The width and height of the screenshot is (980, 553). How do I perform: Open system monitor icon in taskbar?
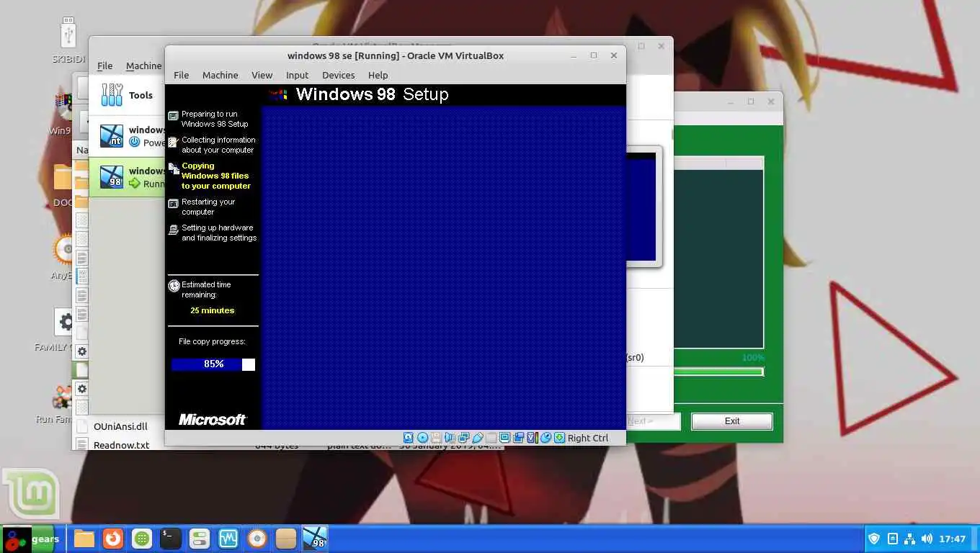[228, 539]
